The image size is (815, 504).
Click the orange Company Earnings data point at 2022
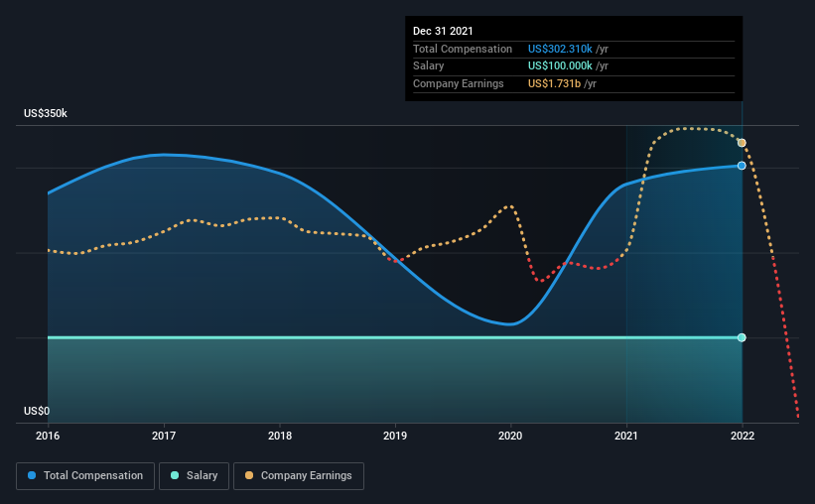[x=742, y=143]
